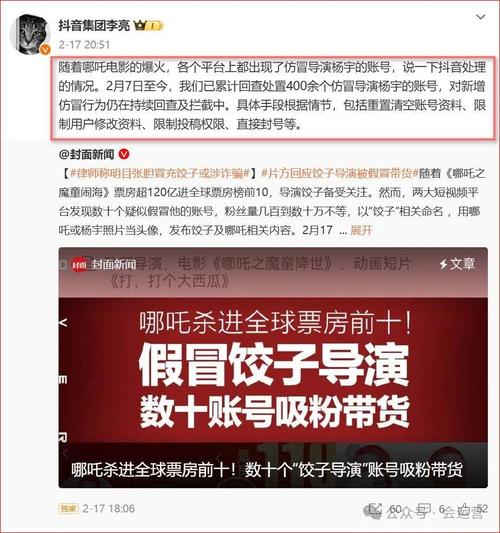Click the post timestamp 2-17 20:51
The width and height of the screenshot is (500, 533).
coord(84,45)
